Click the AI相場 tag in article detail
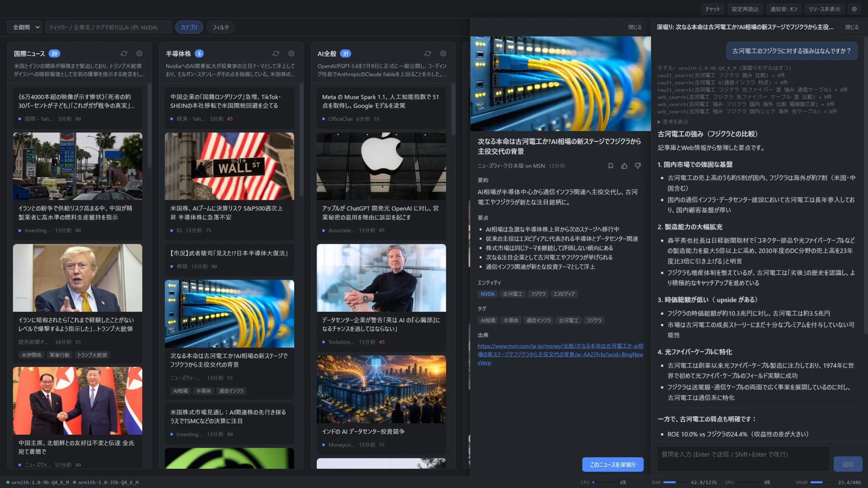Image resolution: width=868 pixels, height=488 pixels. [x=488, y=320]
